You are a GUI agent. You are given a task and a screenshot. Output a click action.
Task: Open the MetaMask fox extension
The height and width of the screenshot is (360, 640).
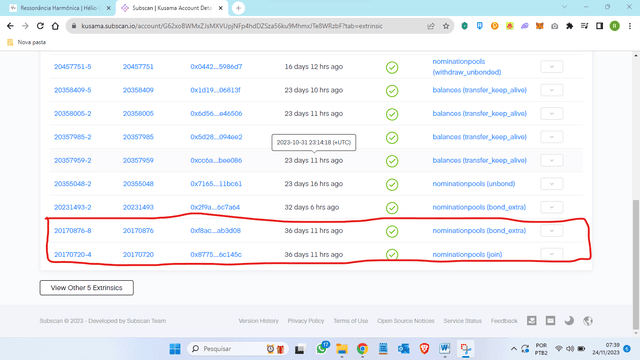click(540, 26)
